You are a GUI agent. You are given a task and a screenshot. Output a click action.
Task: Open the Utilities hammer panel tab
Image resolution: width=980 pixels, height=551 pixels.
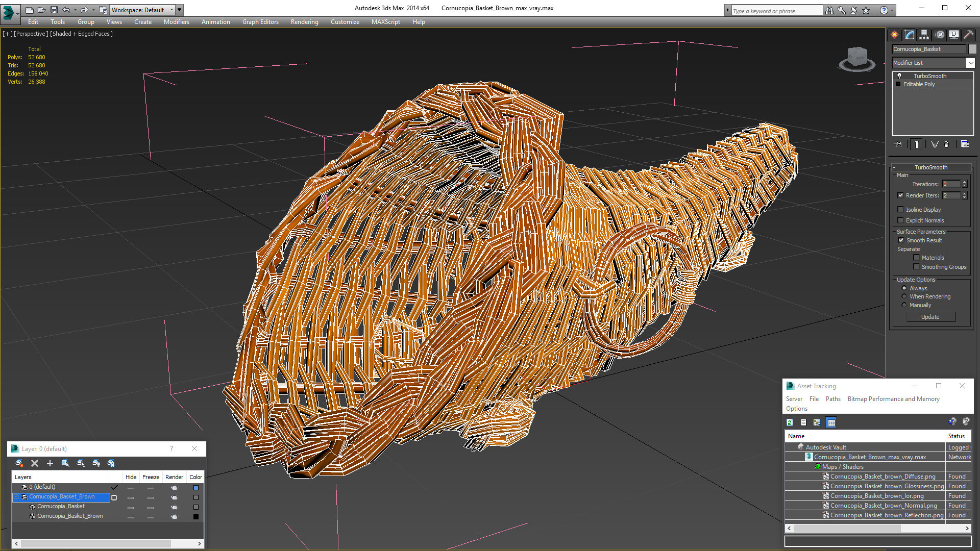(x=968, y=35)
